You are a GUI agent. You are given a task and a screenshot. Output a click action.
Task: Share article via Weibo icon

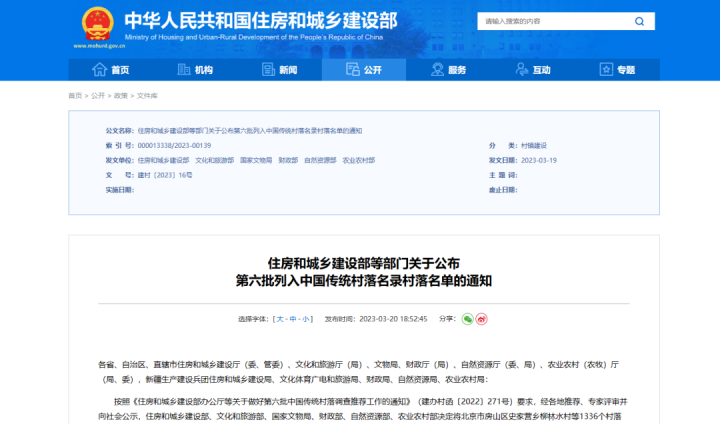(x=481, y=318)
